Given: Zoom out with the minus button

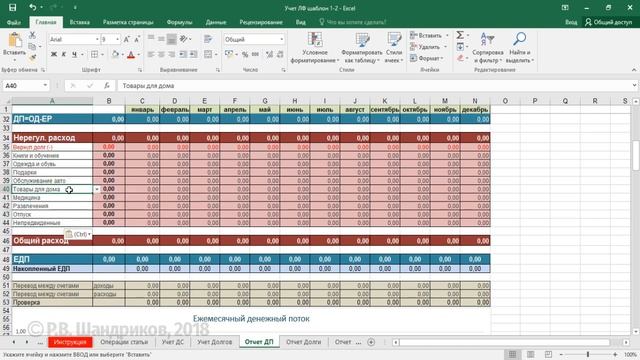Looking at the screenshot, I should [561, 354].
